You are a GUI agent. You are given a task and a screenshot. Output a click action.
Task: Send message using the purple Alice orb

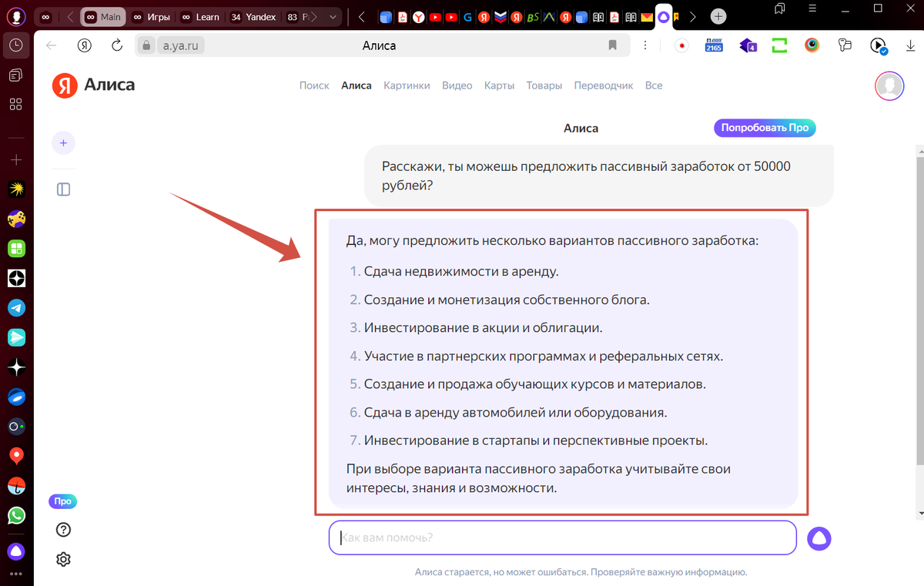click(x=819, y=538)
